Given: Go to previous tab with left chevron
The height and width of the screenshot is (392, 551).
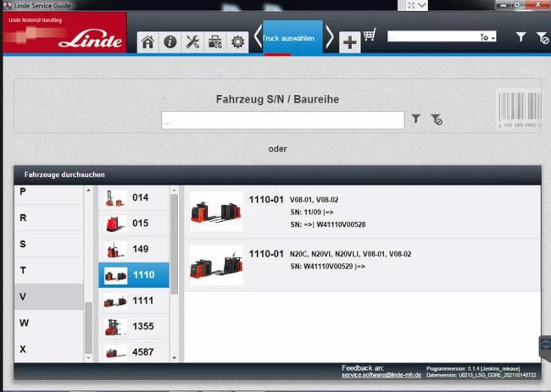Looking at the screenshot, I should click(x=258, y=38).
